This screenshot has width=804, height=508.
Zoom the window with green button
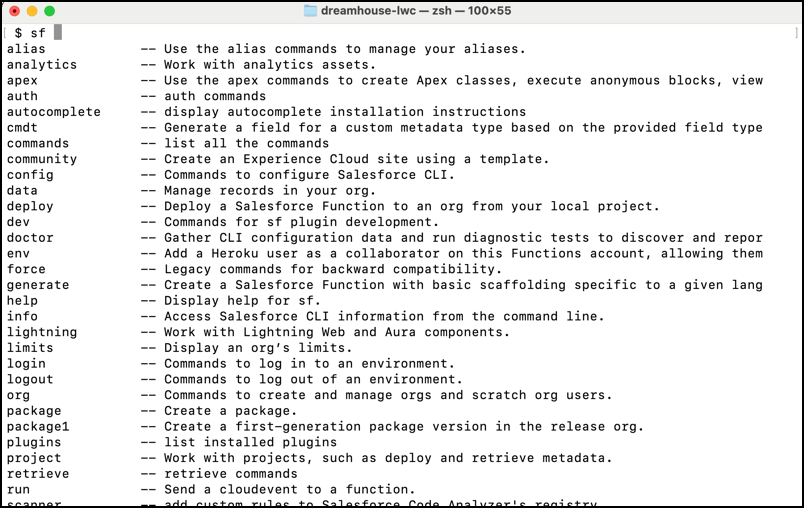[x=52, y=11]
